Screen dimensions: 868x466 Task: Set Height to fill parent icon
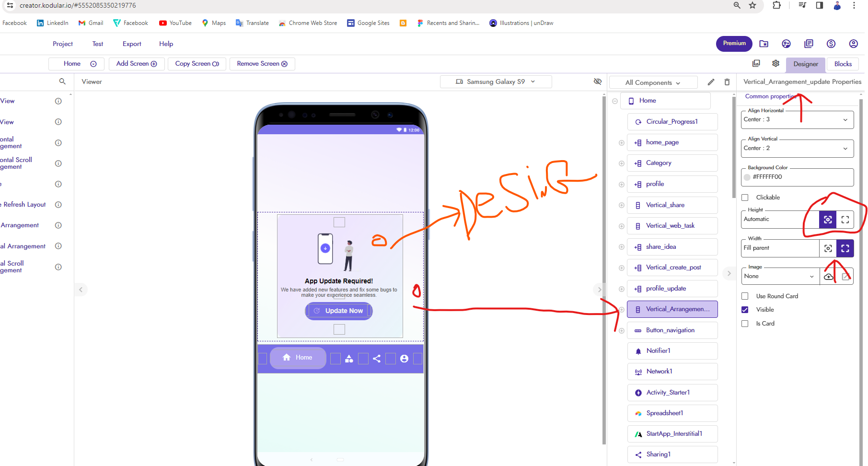[845, 220]
